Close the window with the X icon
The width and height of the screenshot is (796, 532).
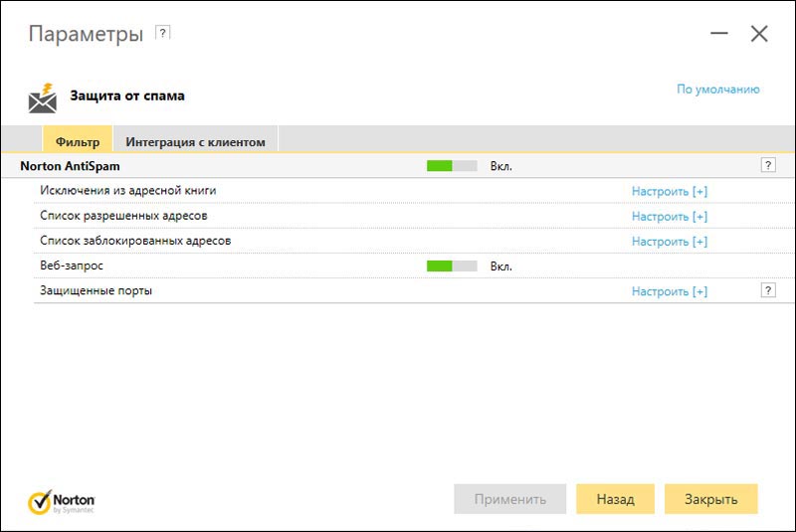tap(759, 34)
